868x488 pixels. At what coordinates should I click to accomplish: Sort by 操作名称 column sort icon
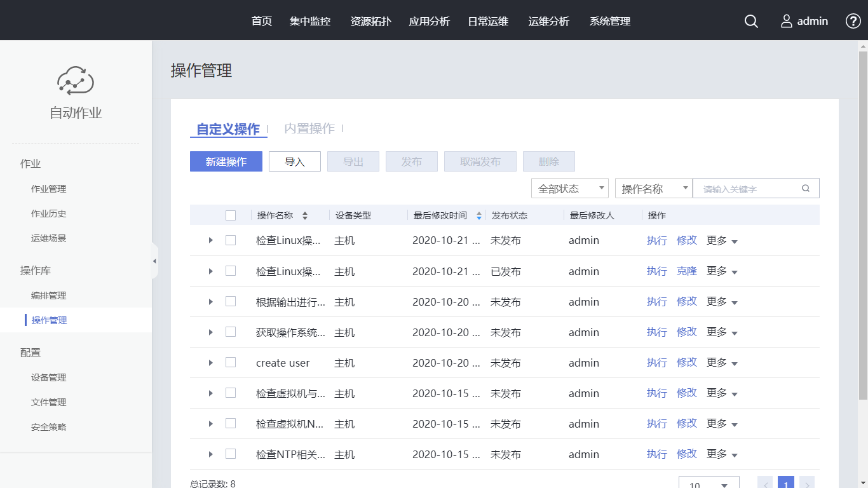coord(305,215)
